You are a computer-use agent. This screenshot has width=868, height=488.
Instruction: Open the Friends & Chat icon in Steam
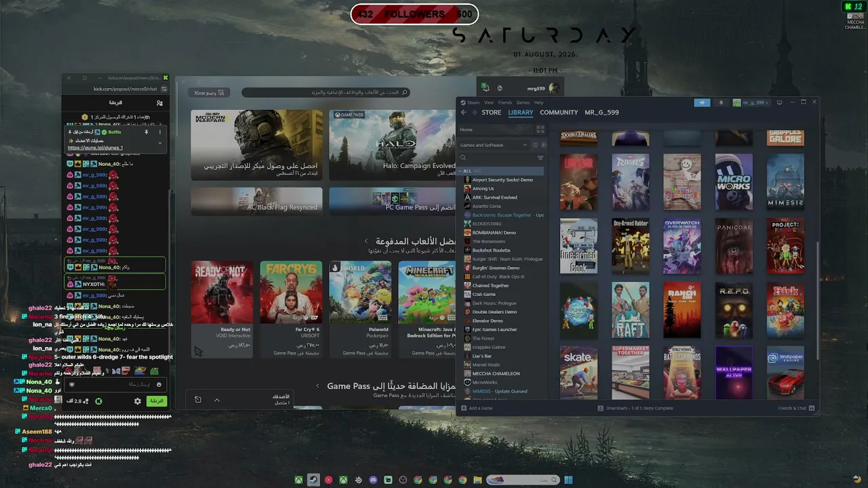(x=812, y=408)
